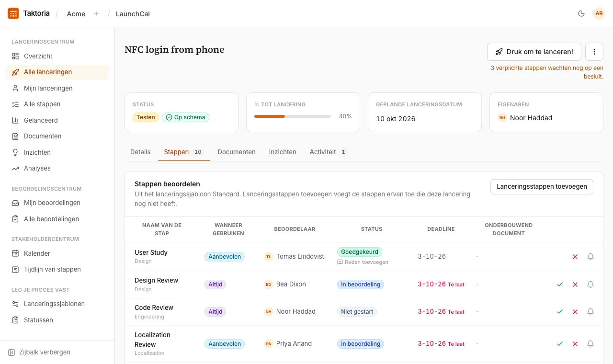The height and width of the screenshot is (364, 613).
Task: Click the launch progress bar
Action: [x=293, y=116]
